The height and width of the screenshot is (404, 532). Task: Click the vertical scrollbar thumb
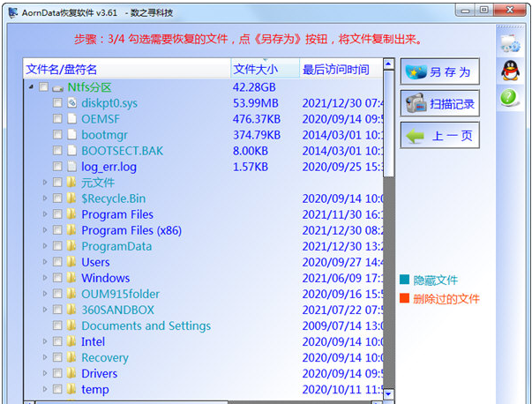tap(388, 123)
